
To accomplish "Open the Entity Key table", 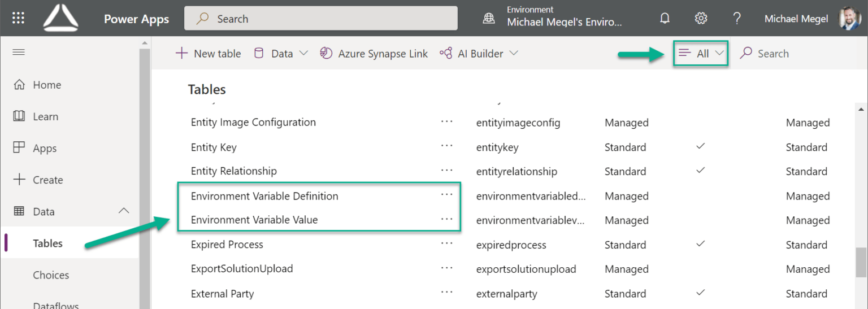I will pyautogui.click(x=214, y=147).
